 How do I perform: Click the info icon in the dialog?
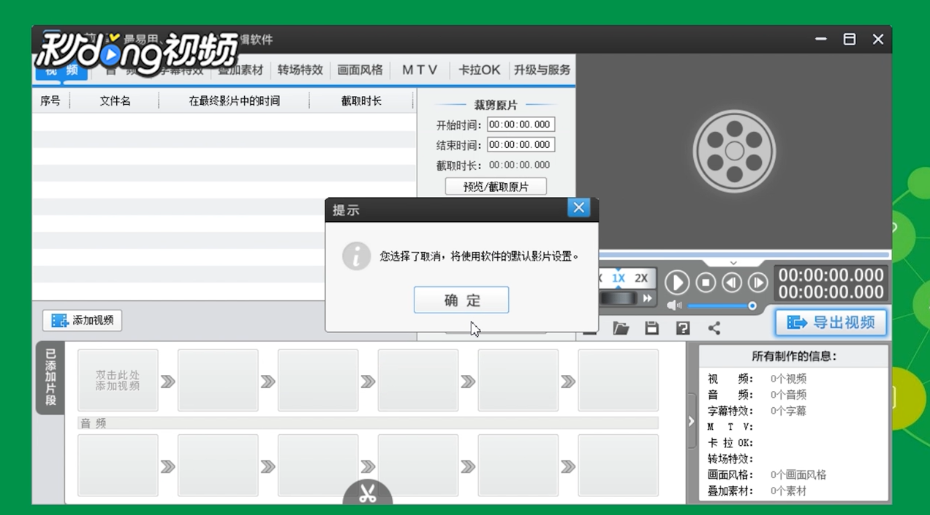(x=356, y=256)
